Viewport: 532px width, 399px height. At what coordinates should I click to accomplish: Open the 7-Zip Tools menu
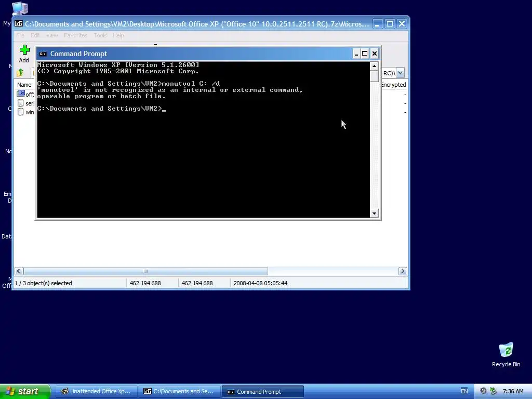click(x=100, y=35)
